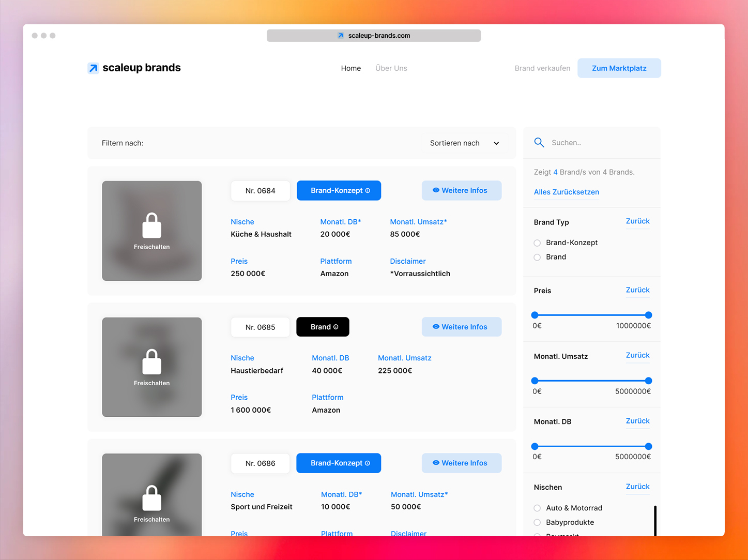The width and height of the screenshot is (748, 560).
Task: Click the Brand-Konzept badge on Nr. 0684
Action: coord(339,190)
